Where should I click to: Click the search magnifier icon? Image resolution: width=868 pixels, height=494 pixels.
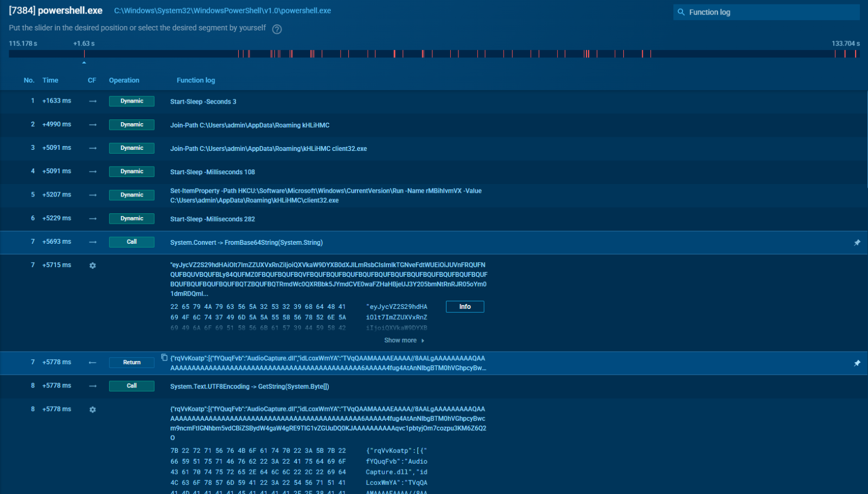(681, 12)
